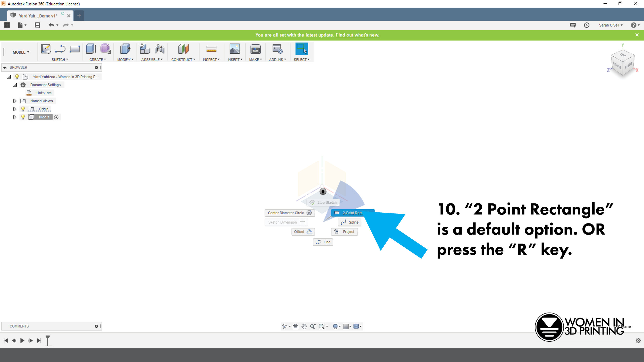This screenshot has width=644, height=362.
Task: Click the Units cm setting
Action: point(44,93)
